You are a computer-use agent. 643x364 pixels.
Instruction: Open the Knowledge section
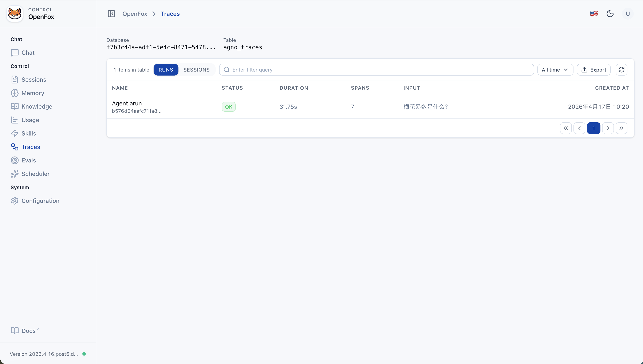37,106
